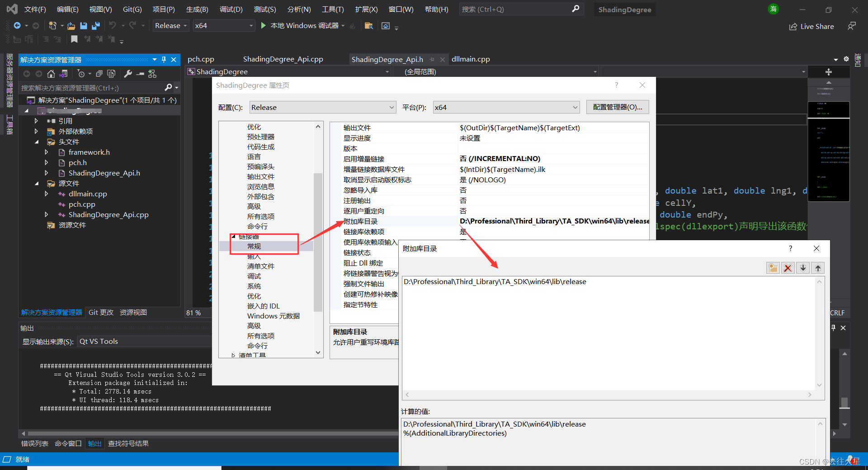The image size is (868, 470).
Task: Click the Open File folder icon in toolbar
Action: click(71, 26)
